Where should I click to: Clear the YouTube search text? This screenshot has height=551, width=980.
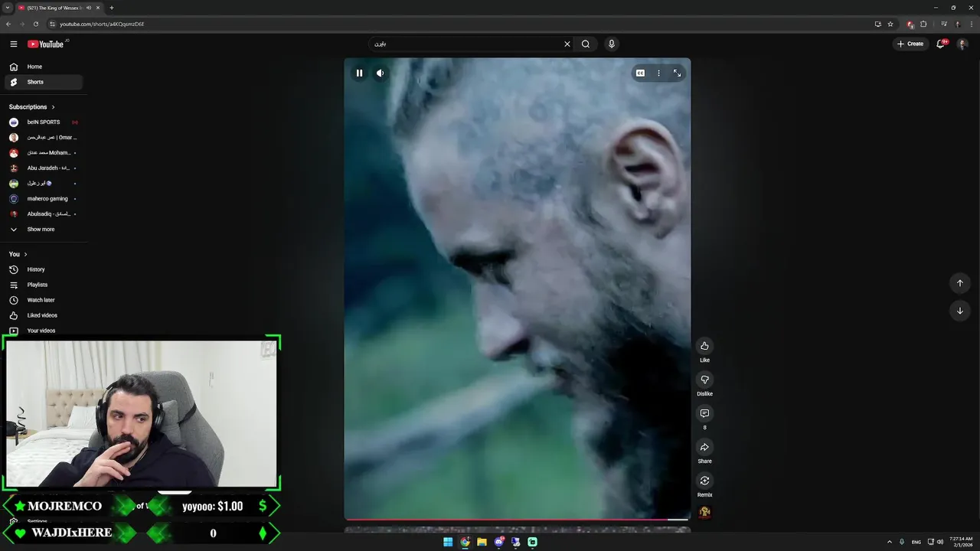[x=567, y=44]
